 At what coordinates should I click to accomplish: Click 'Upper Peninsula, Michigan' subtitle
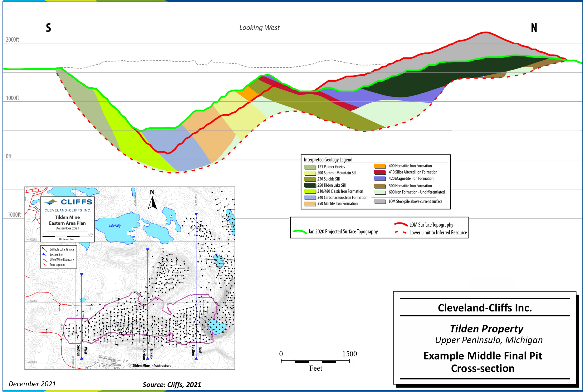point(489,340)
